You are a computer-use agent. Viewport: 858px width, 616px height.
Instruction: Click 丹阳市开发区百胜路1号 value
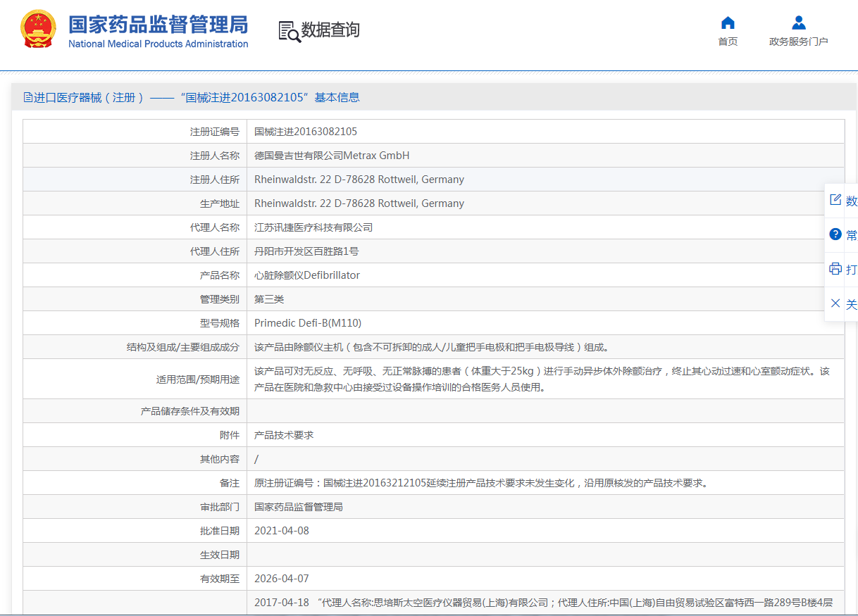pyautogui.click(x=306, y=251)
